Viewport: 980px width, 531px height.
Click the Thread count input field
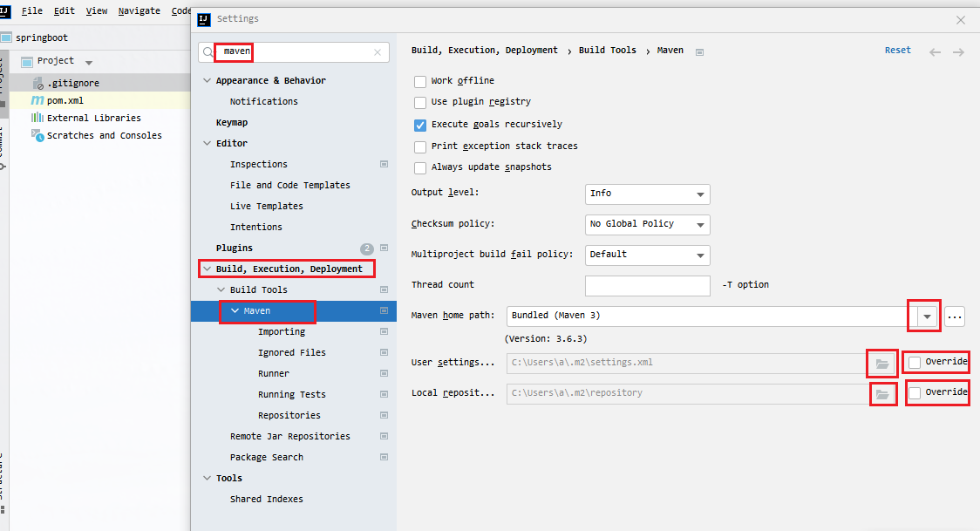pos(648,285)
